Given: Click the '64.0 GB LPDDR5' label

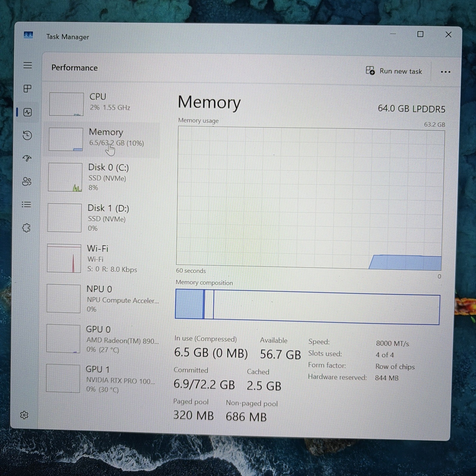Looking at the screenshot, I should click(411, 109).
